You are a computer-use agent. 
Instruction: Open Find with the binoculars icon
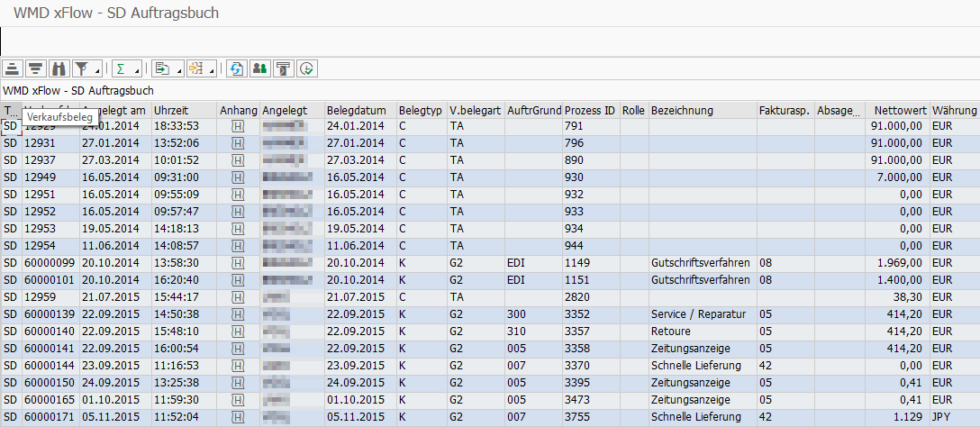(59, 68)
